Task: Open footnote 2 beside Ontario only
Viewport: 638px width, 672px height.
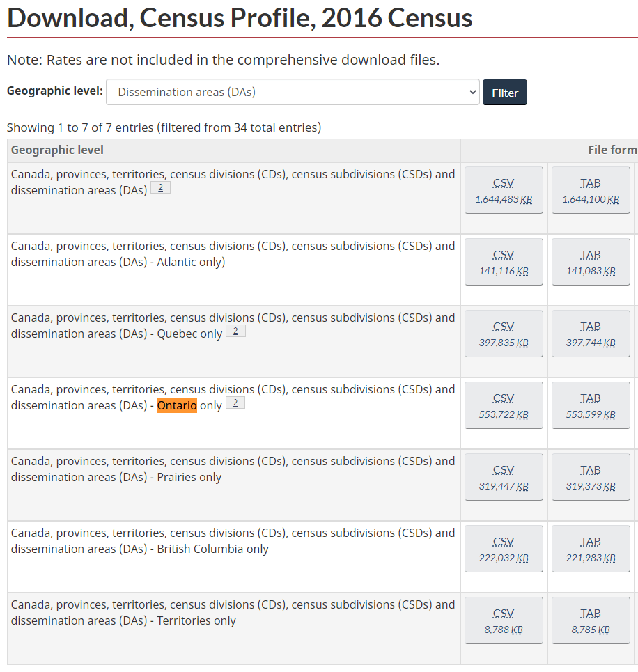Action: tap(235, 403)
